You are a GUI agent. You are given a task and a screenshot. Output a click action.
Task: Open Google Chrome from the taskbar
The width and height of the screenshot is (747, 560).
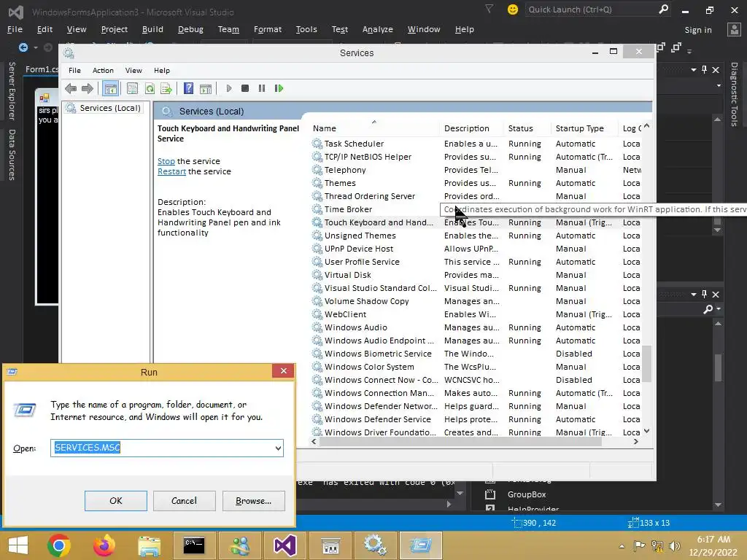[x=59, y=545]
